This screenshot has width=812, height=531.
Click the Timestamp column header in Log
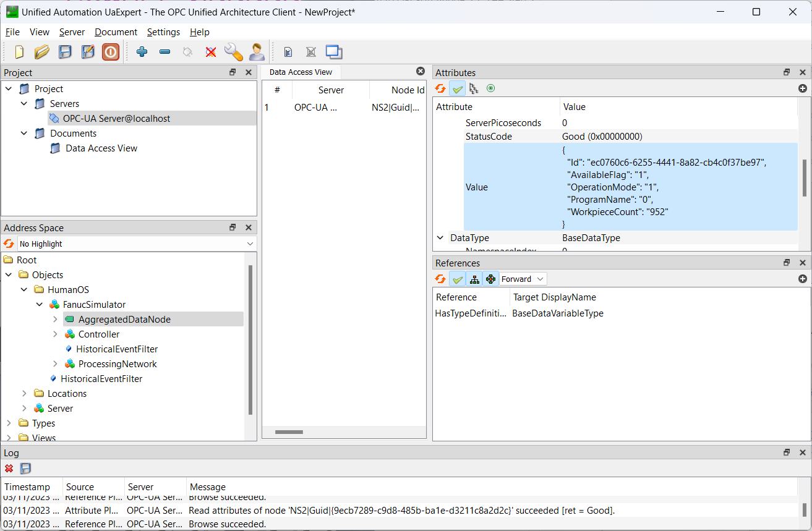32,486
